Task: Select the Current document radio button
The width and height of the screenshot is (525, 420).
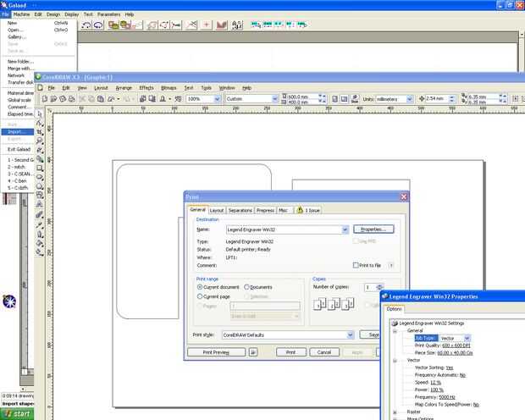Action: click(200, 287)
